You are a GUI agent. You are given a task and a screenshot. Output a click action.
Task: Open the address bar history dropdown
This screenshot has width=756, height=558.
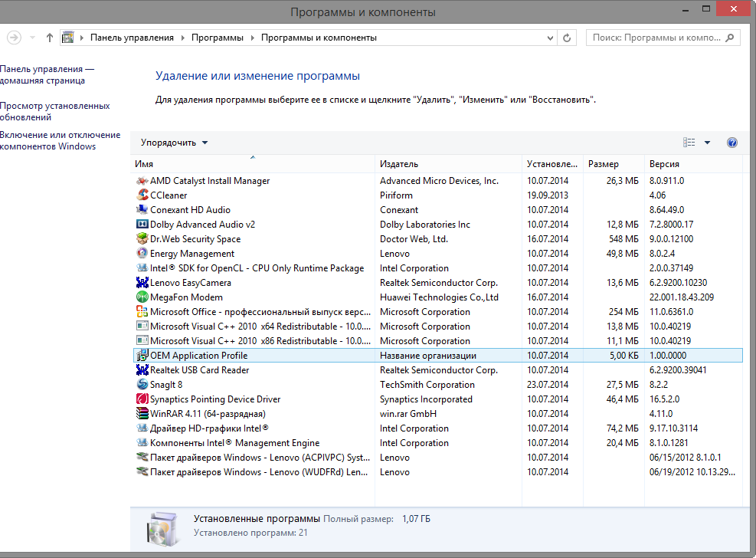click(550, 38)
